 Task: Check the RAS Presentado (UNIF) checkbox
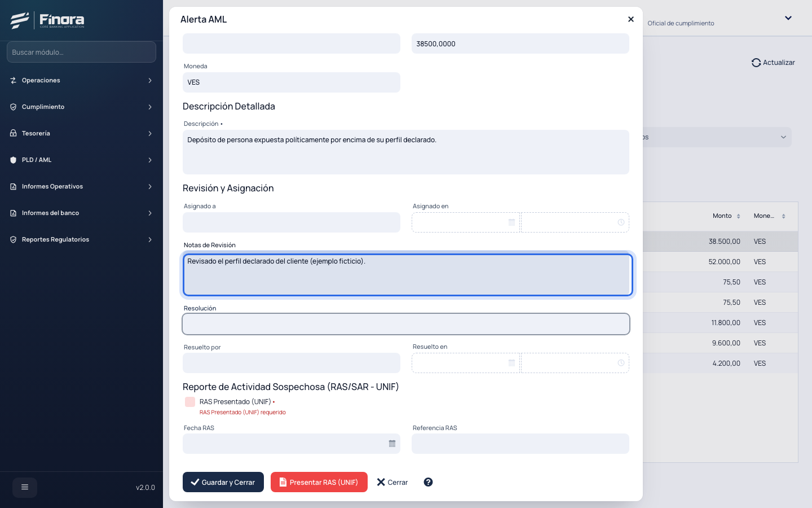[190, 402]
